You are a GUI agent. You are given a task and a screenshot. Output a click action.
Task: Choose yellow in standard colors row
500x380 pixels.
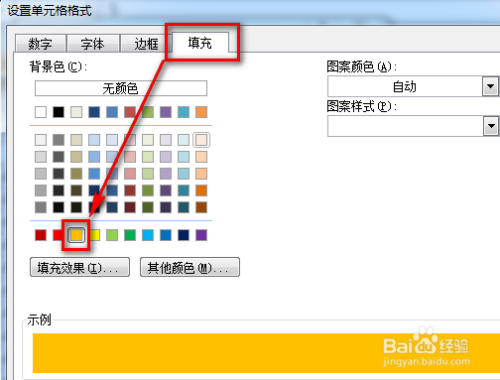(x=94, y=235)
